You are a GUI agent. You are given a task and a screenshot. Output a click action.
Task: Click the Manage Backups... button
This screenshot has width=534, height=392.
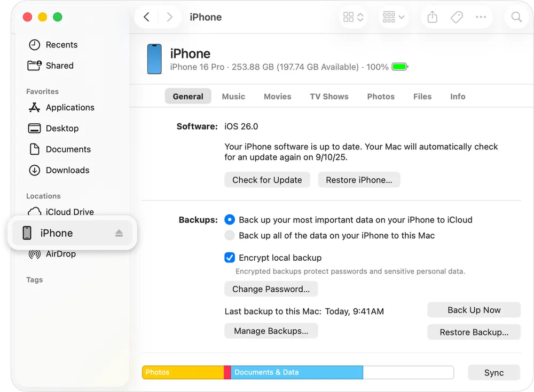click(271, 331)
